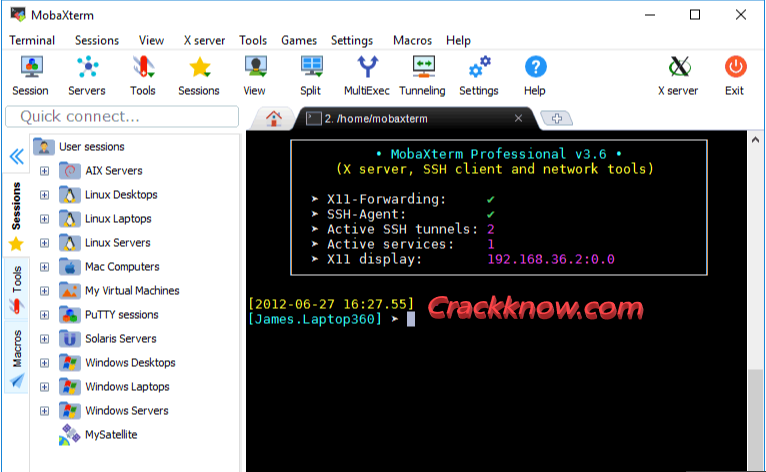The height and width of the screenshot is (472, 766).
Task: Select Windows Desktops in the session tree
Action: coord(130,363)
